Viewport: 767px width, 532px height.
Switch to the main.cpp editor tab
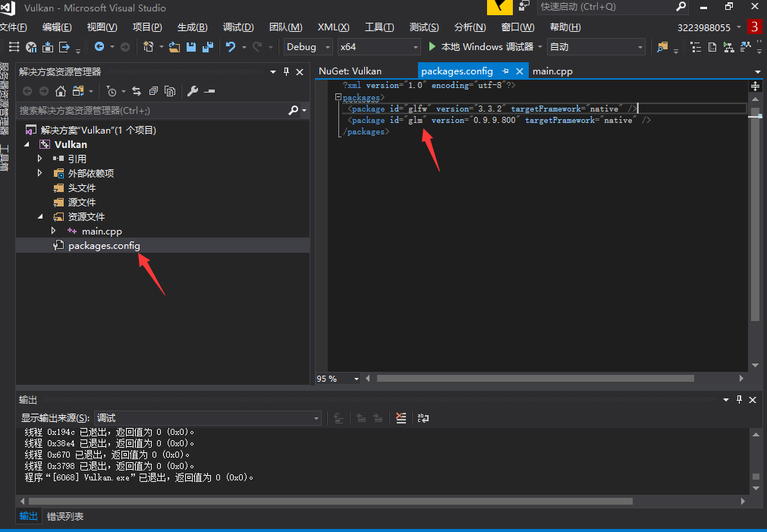[x=552, y=71]
